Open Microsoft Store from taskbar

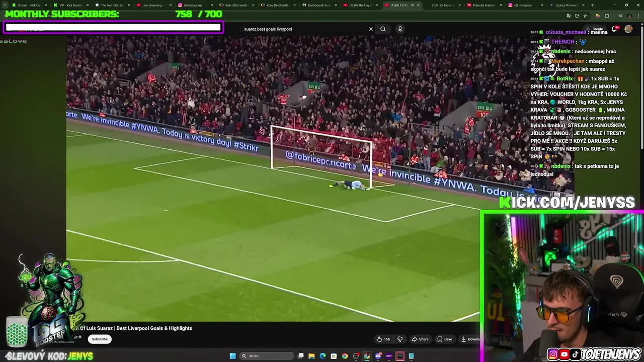(334, 356)
